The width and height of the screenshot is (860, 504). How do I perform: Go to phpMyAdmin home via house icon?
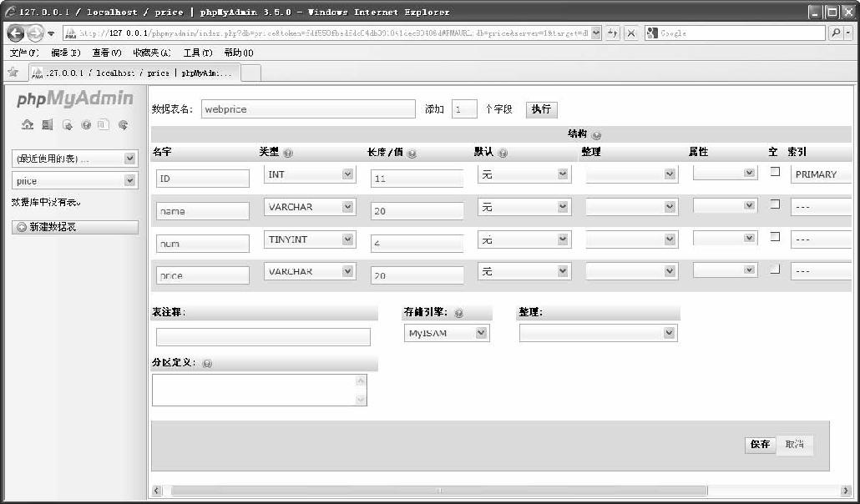click(28, 125)
